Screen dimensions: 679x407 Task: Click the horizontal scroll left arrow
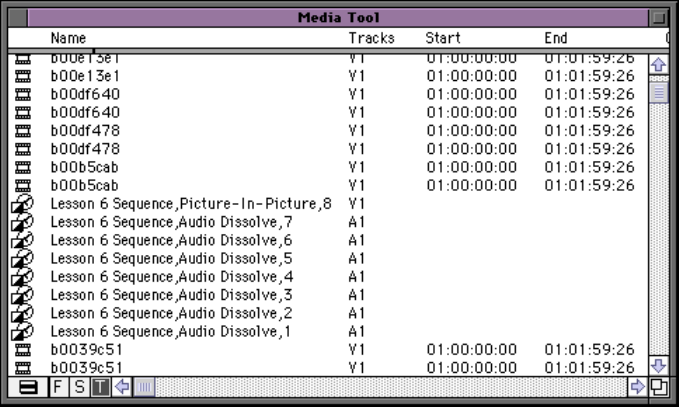tap(123, 386)
